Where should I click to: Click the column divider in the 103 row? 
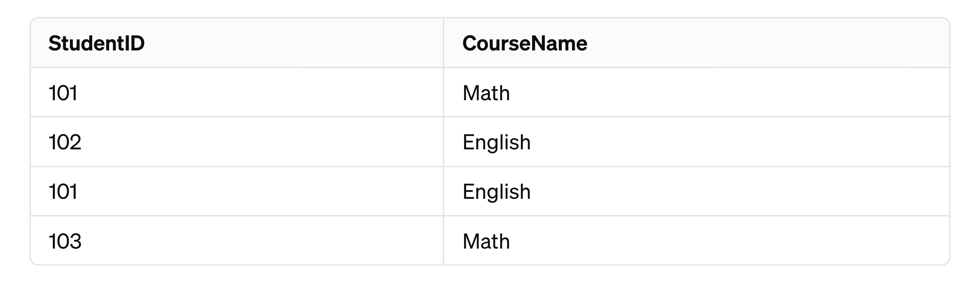(x=444, y=241)
